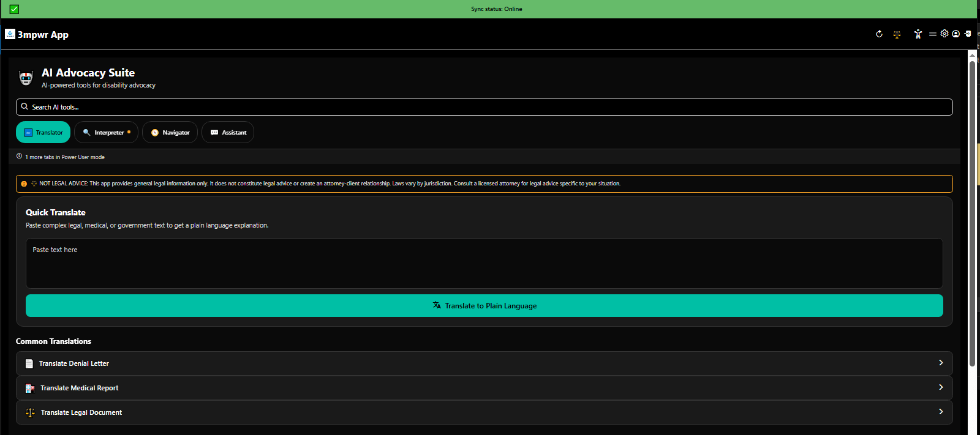Viewport: 980px width, 435px height.
Task: Expand Translate Medical Report chevron
Action: pyautogui.click(x=941, y=387)
